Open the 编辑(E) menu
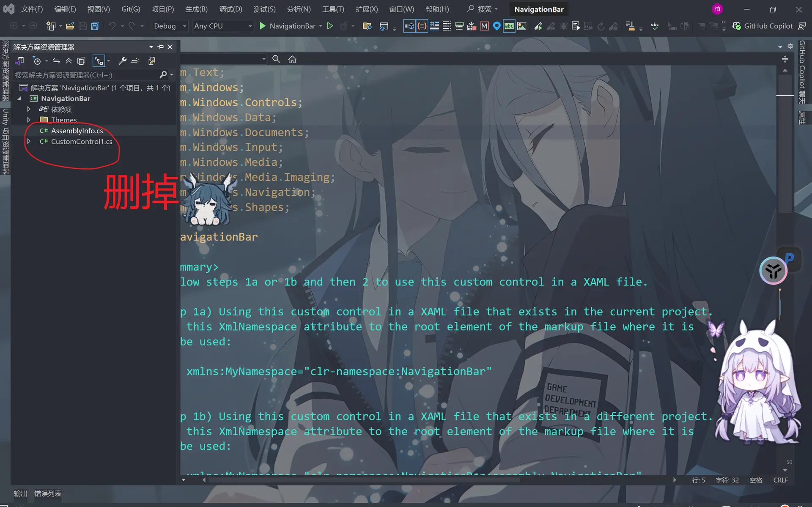This screenshot has width=812, height=507. click(65, 9)
